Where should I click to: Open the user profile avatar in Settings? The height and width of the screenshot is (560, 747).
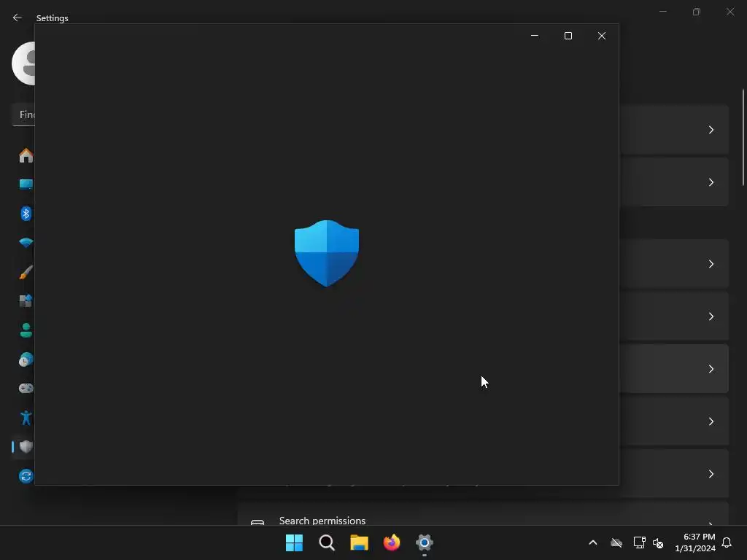23,63
